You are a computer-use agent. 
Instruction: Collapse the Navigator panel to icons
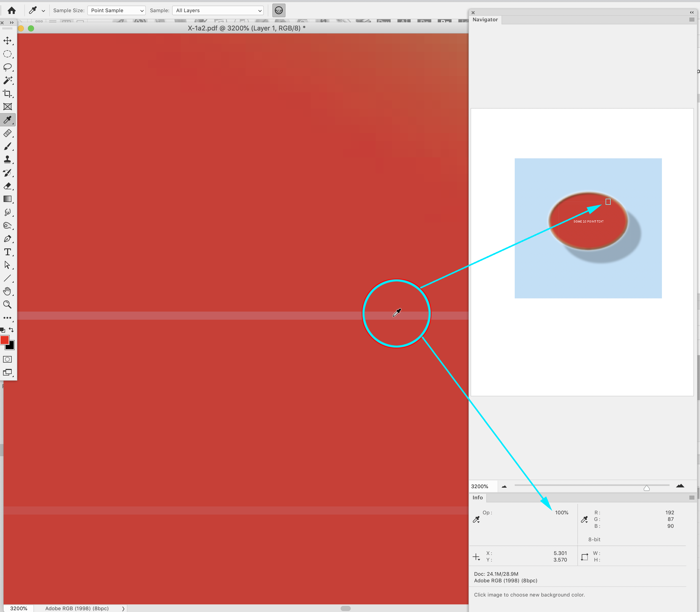click(x=692, y=12)
